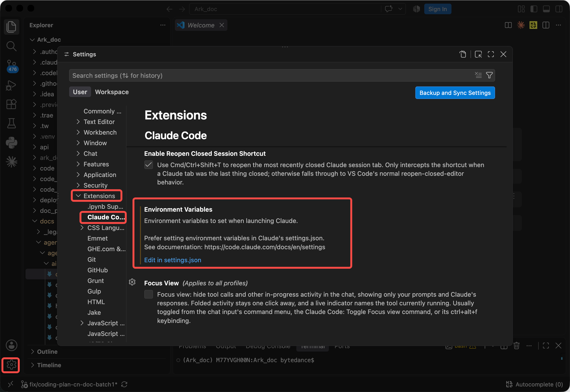Open the Extensions marketplace view
The height and width of the screenshot is (392, 570).
point(11,104)
